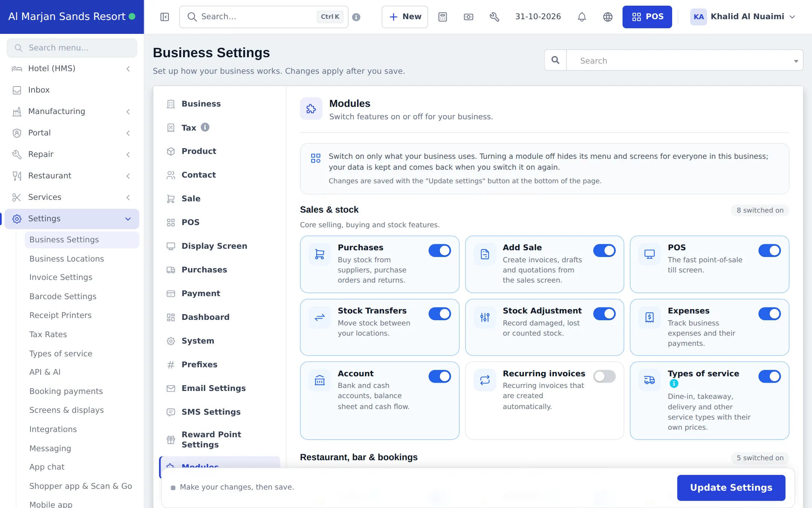Expand the Restaurant sidebar menu

pyautogui.click(x=71, y=176)
